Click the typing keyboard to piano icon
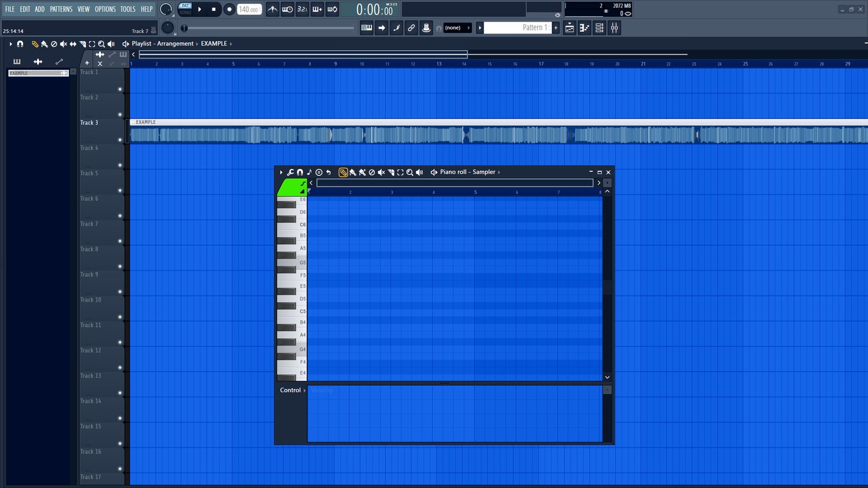Screen dimensions: 868x488 [x=366, y=28]
